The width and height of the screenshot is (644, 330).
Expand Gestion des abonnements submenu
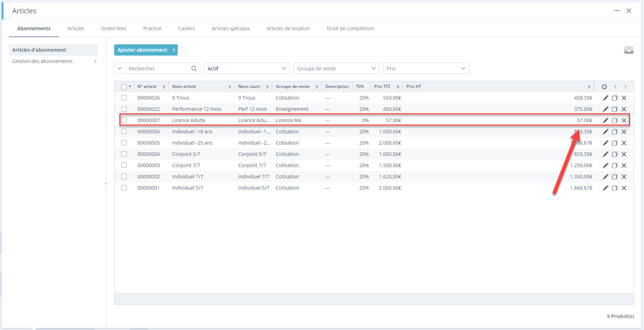(x=95, y=61)
